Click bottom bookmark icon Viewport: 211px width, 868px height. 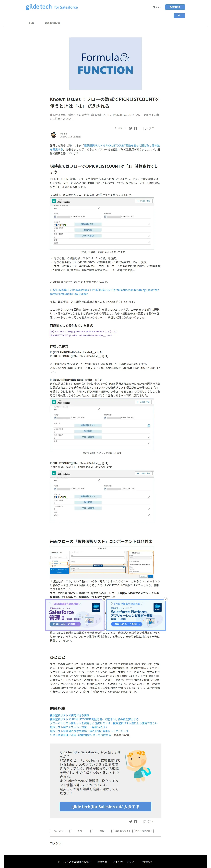[145, 822]
